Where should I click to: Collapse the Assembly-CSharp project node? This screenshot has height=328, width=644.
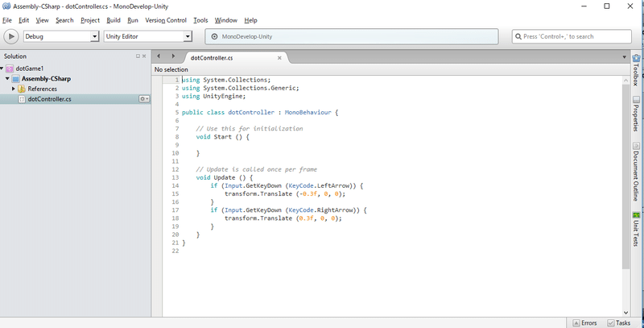pyautogui.click(x=8, y=78)
